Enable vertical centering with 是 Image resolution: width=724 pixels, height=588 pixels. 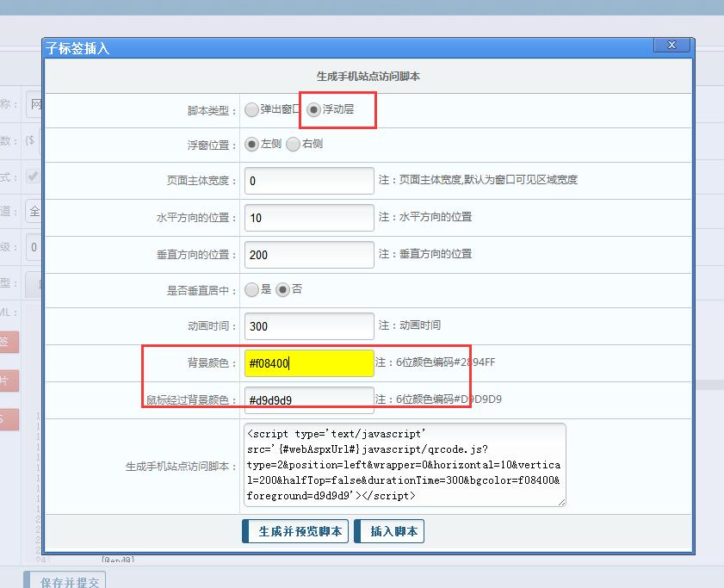(x=251, y=290)
